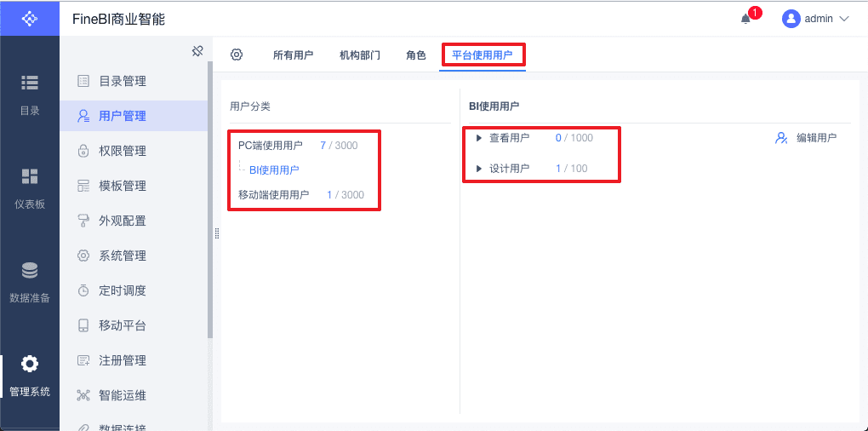Expand the 查看用户 triangle
Viewport: 868px width, 431px height.
point(479,138)
